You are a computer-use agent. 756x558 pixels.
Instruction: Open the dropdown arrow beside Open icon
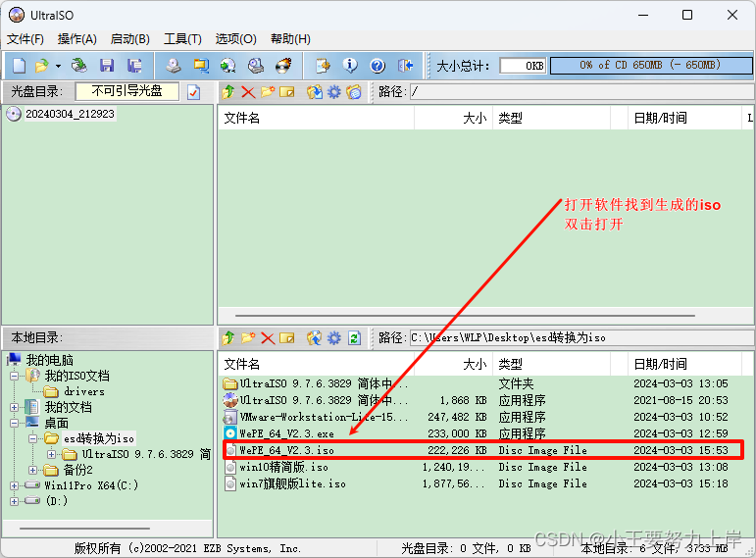tap(58, 66)
